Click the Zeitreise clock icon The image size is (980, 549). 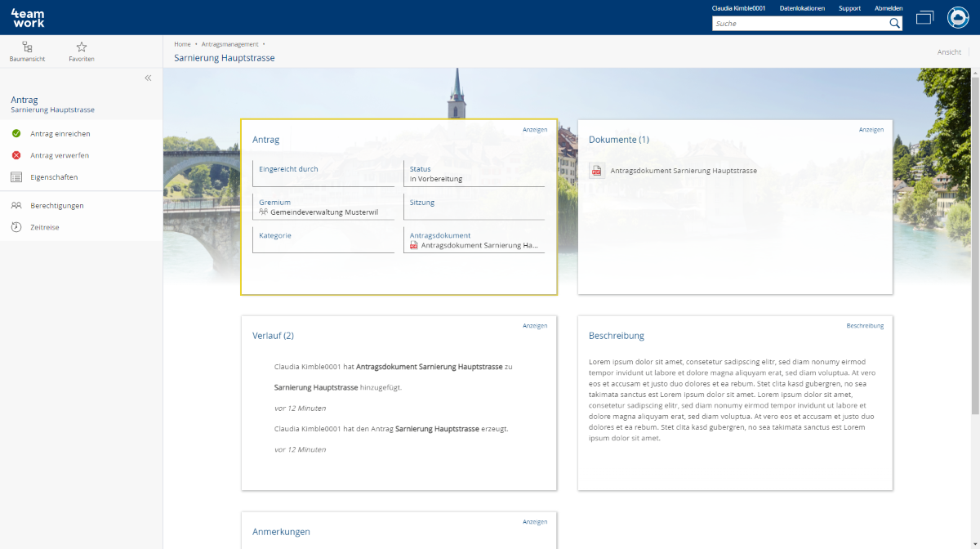coord(16,227)
